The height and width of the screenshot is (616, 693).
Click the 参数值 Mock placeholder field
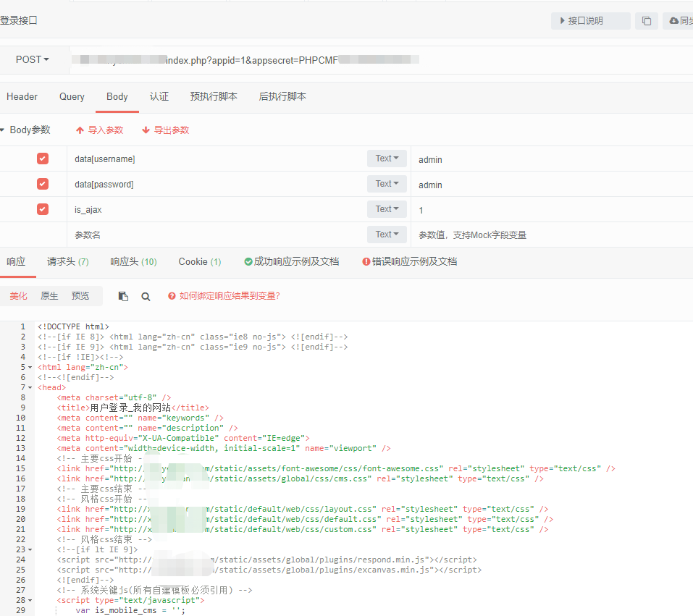coord(552,235)
